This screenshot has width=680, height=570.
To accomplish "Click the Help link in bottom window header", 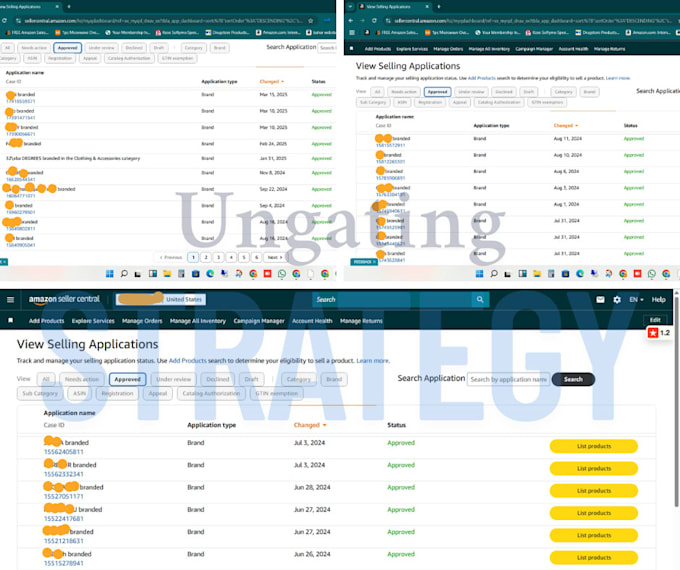I will tap(658, 299).
